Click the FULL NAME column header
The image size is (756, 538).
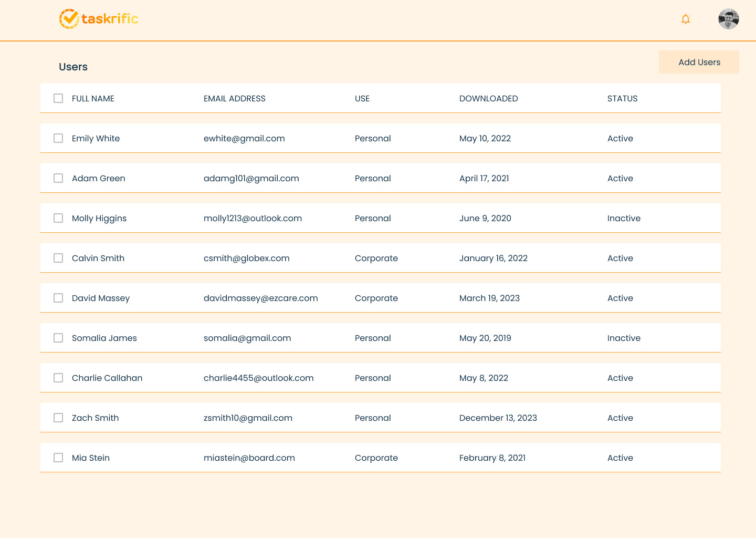click(x=93, y=98)
